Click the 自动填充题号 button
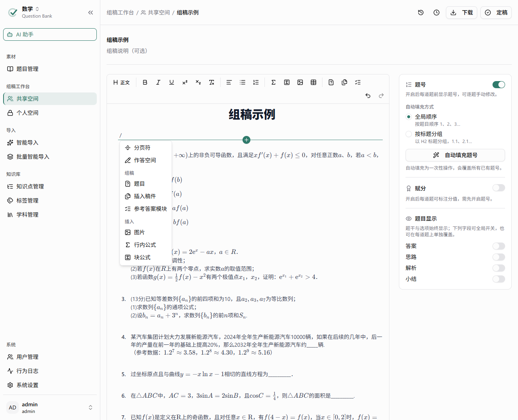The height and width of the screenshot is (420, 518). [x=455, y=155]
